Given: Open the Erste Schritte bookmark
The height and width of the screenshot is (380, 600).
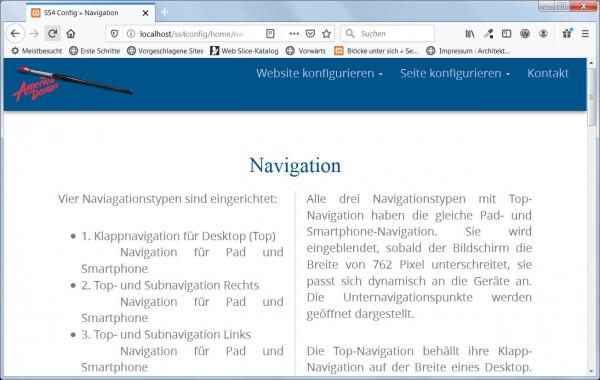Looking at the screenshot, I should point(95,51).
